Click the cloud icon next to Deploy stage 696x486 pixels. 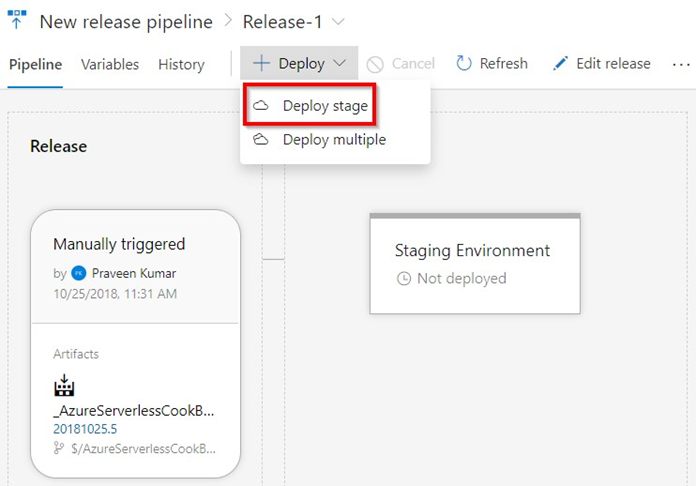(x=261, y=105)
